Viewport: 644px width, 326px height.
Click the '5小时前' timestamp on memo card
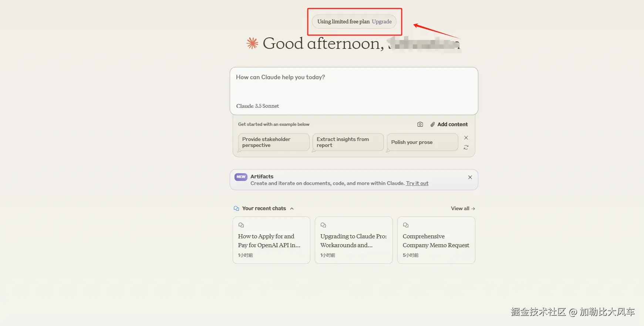pyautogui.click(x=411, y=255)
